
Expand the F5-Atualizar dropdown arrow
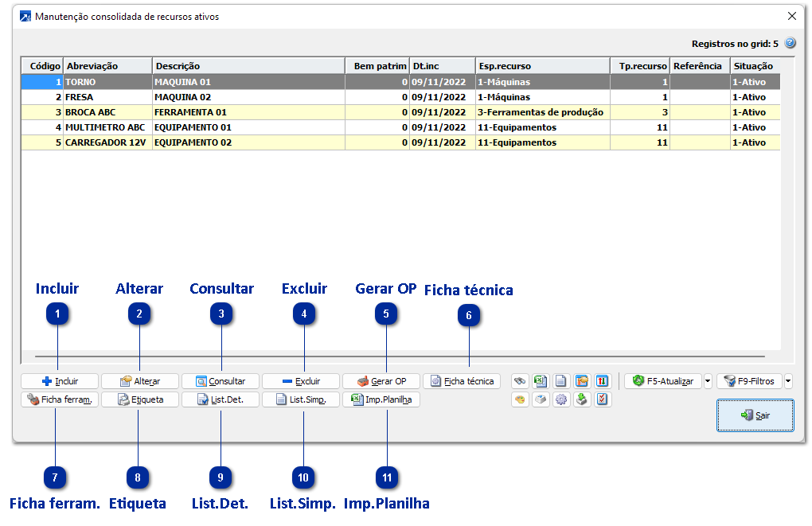click(708, 381)
